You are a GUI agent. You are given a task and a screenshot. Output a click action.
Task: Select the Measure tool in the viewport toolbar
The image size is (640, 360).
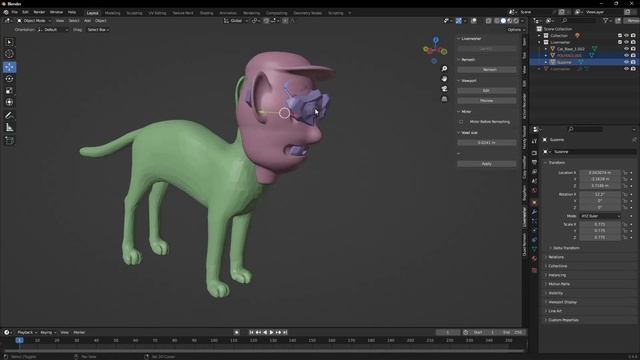click(x=9, y=128)
